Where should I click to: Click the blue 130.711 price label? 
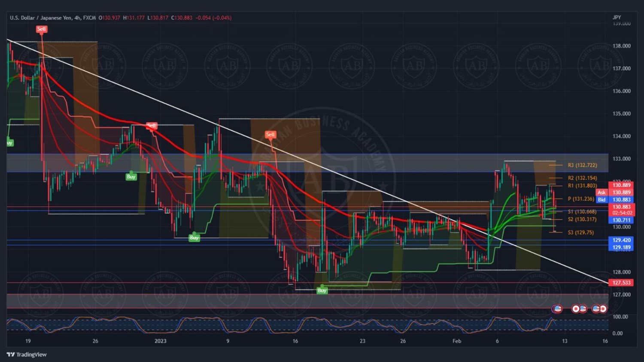coord(621,220)
